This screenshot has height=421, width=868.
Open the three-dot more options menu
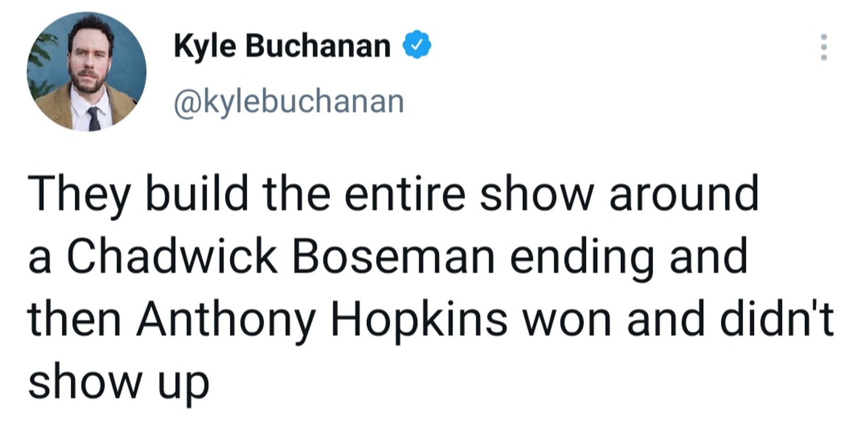(824, 47)
